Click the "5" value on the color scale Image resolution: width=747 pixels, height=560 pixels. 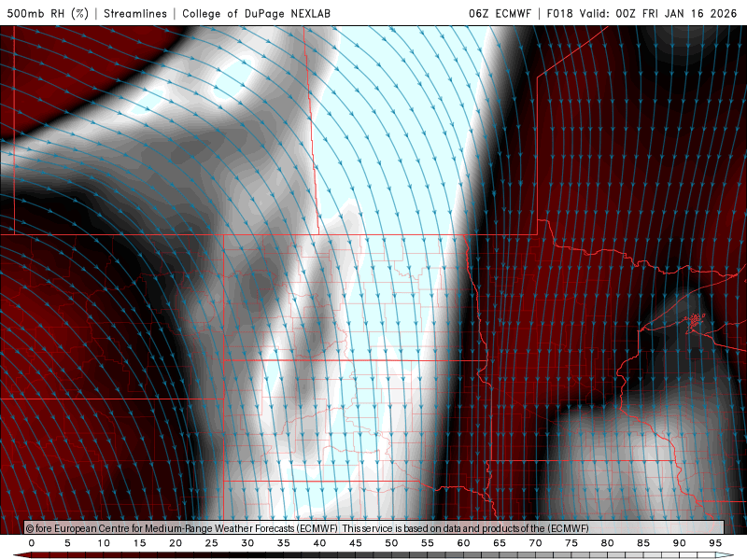pyautogui.click(x=67, y=543)
